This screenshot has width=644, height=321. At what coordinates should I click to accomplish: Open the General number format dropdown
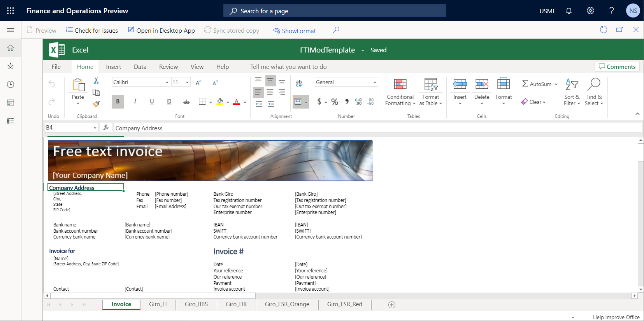[375, 82]
